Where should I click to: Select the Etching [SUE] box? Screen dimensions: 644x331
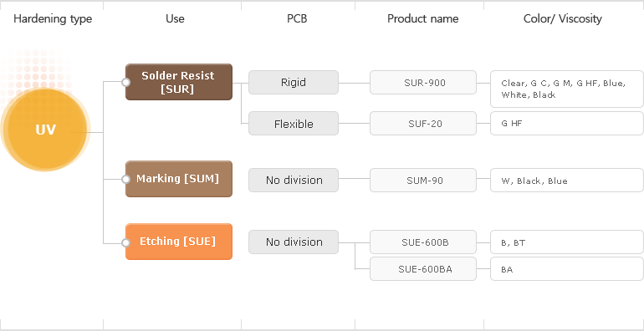179,242
